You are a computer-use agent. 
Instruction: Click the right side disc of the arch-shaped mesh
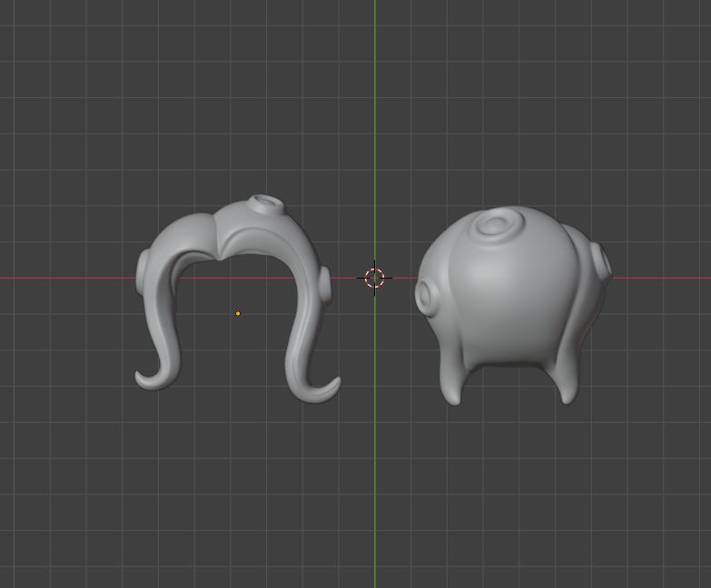(325, 284)
